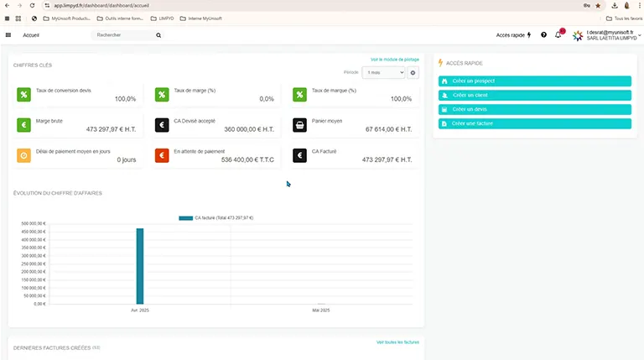Click the red En attente de paiement icon
This screenshot has height=360, width=644.
click(x=162, y=155)
